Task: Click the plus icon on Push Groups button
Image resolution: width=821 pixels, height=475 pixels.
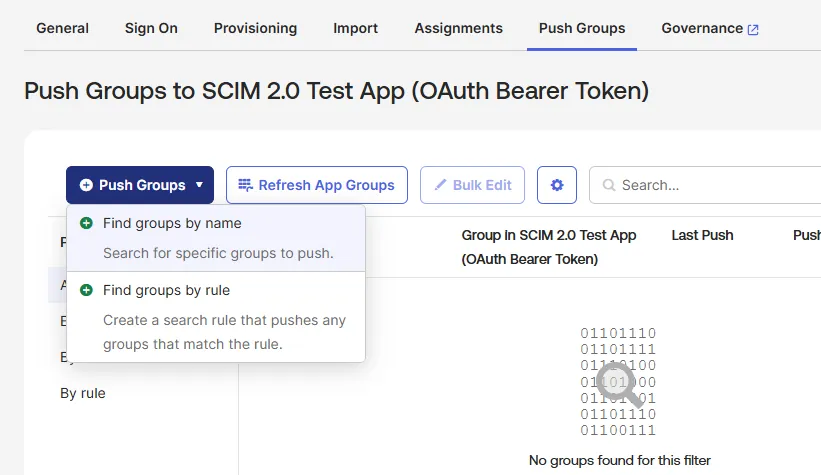Action: [86, 185]
